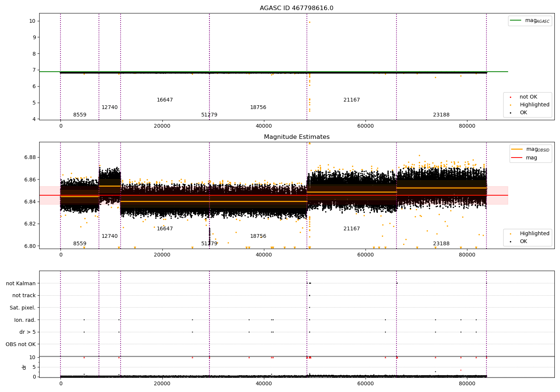Image resolution: width=560 pixels, height=392 pixels.
Task: Click OBSID label 16647 in the top plot
Action: click(165, 100)
